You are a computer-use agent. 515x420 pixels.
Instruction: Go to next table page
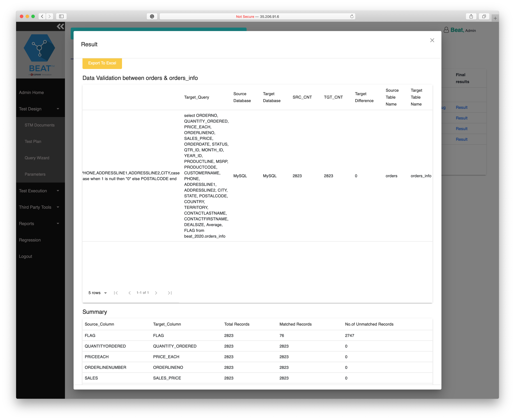156,293
